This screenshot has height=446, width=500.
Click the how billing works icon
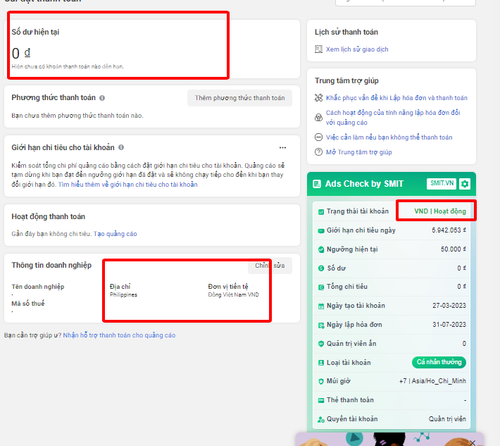(x=319, y=117)
